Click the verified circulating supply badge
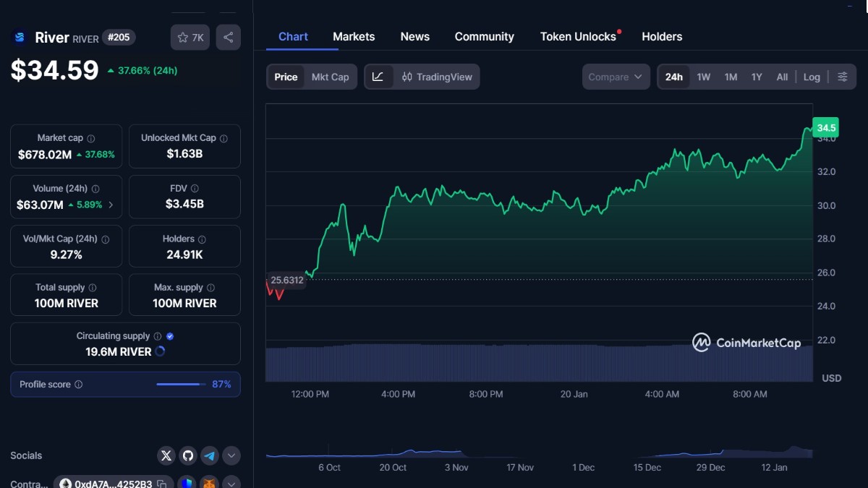 [x=170, y=336]
